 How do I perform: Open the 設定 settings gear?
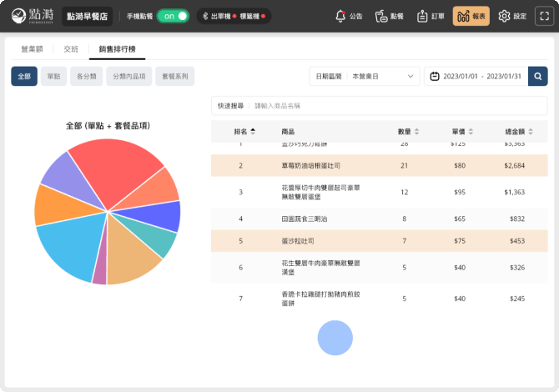pyautogui.click(x=512, y=16)
